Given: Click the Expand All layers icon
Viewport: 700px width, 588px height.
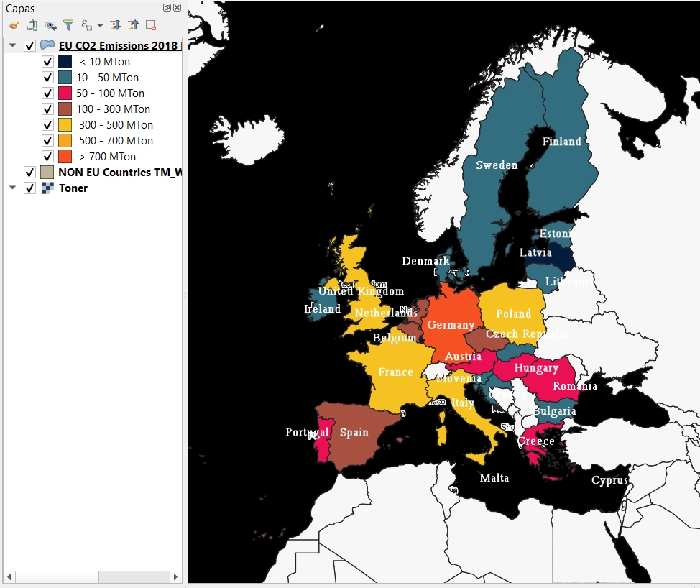Looking at the screenshot, I should (115, 25).
